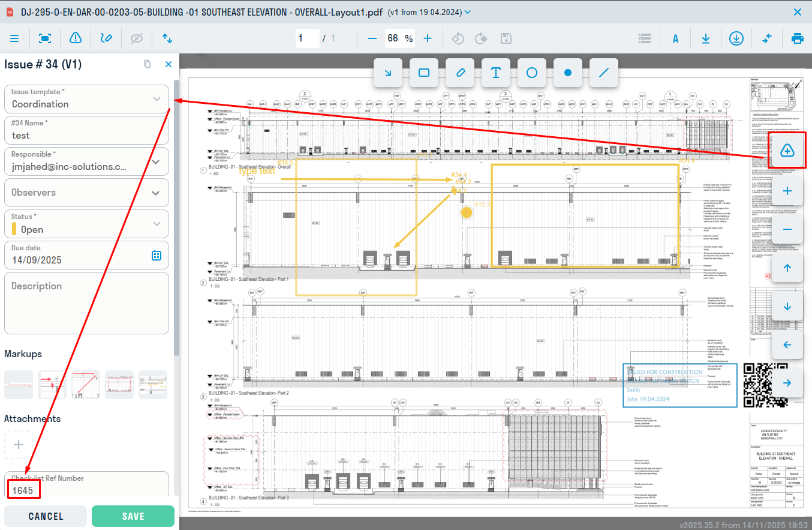Viewport: 812px width, 530px height.
Task: Open the second markup thumbnail
Action: pyautogui.click(x=52, y=385)
